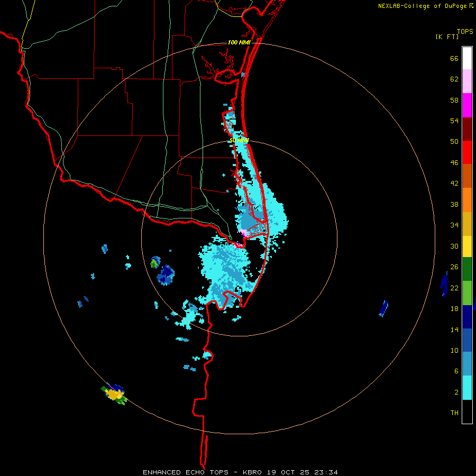The height and width of the screenshot is (476, 476).
Task: Click the legend value 54
Action: point(454,121)
